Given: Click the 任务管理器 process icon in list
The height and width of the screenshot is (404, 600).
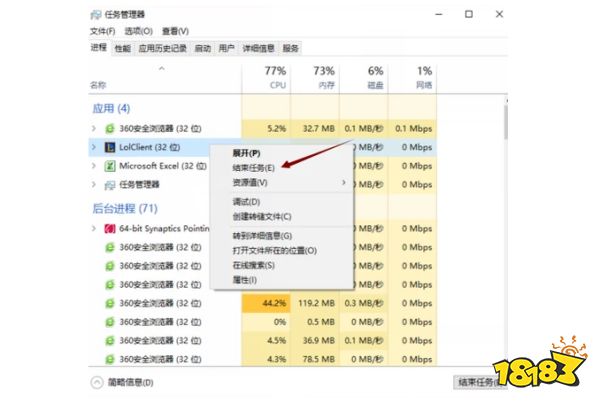Looking at the screenshot, I should coord(110,185).
